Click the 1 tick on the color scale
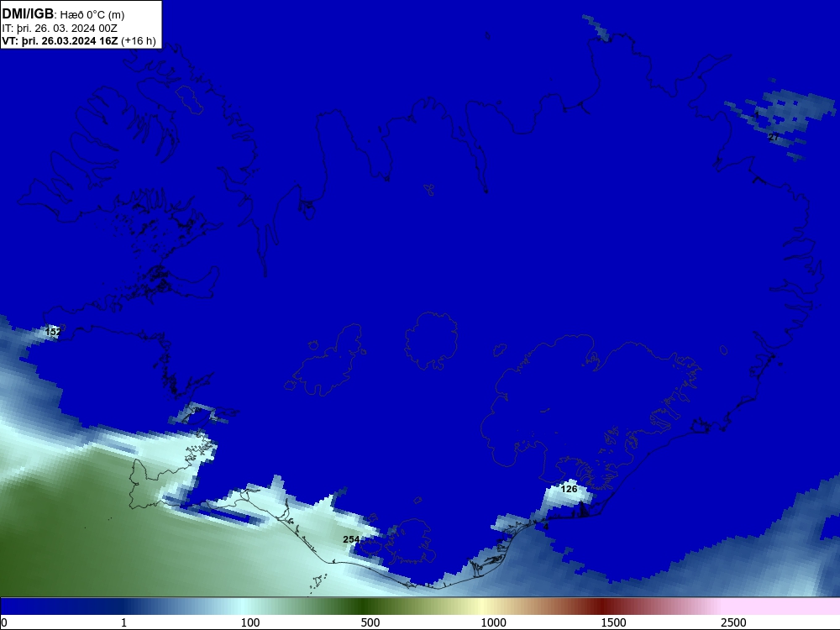840x630 pixels. coord(123,622)
